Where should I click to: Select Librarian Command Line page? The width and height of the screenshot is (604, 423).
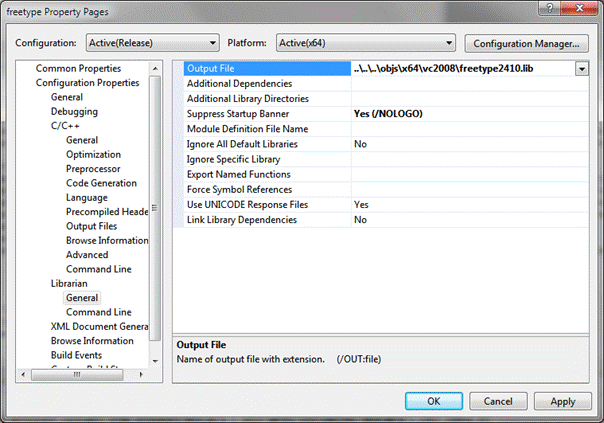[x=98, y=312]
